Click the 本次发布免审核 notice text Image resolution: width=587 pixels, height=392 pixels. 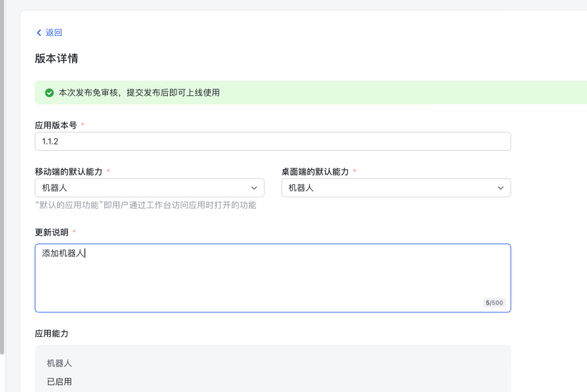[139, 93]
